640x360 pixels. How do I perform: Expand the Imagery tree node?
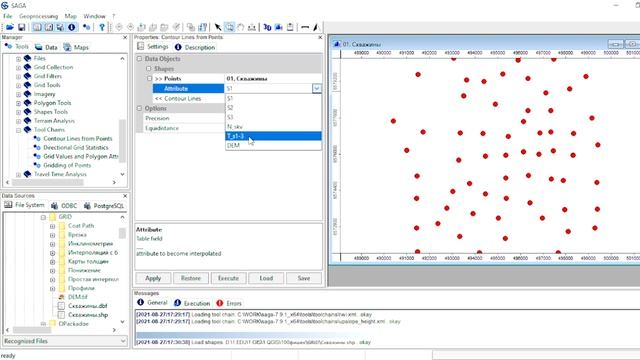(x=18, y=95)
